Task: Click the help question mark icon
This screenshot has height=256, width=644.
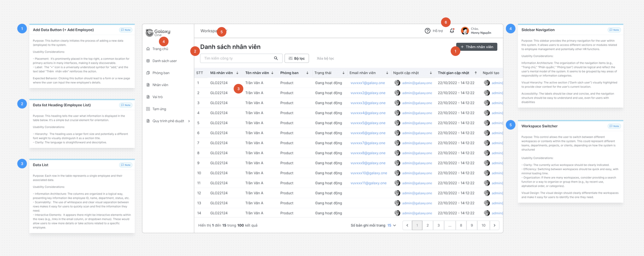Action: (x=427, y=31)
